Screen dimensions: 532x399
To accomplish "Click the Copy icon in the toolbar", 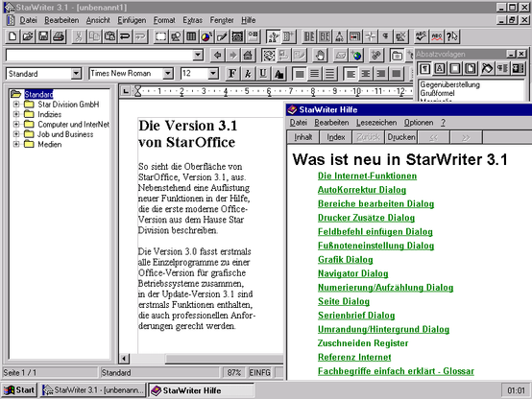I will [x=94, y=36].
